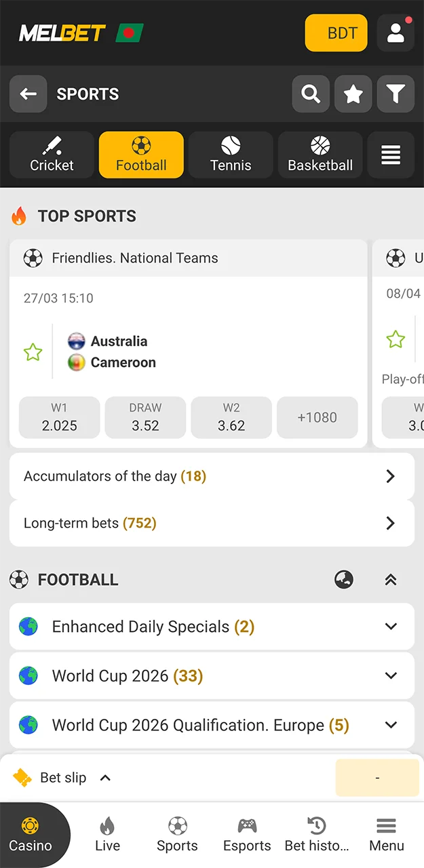The image size is (424, 868).
Task: Toggle favorite star on the play-off match
Action: coord(396,340)
